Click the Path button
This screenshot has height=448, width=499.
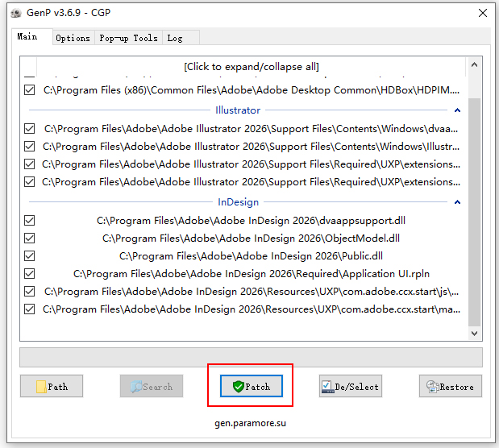(x=52, y=386)
